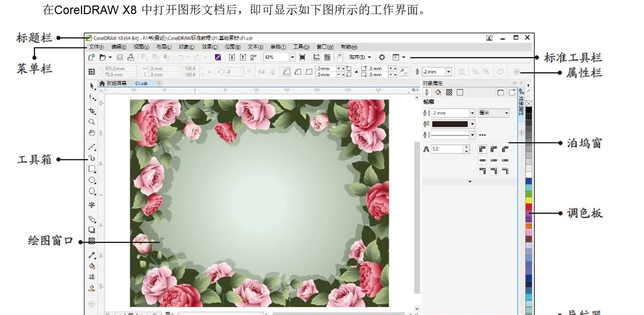Viewport: 644px width, 315px height.
Task: Click the purple Search Content icon
Action: pyautogui.click(x=218, y=57)
